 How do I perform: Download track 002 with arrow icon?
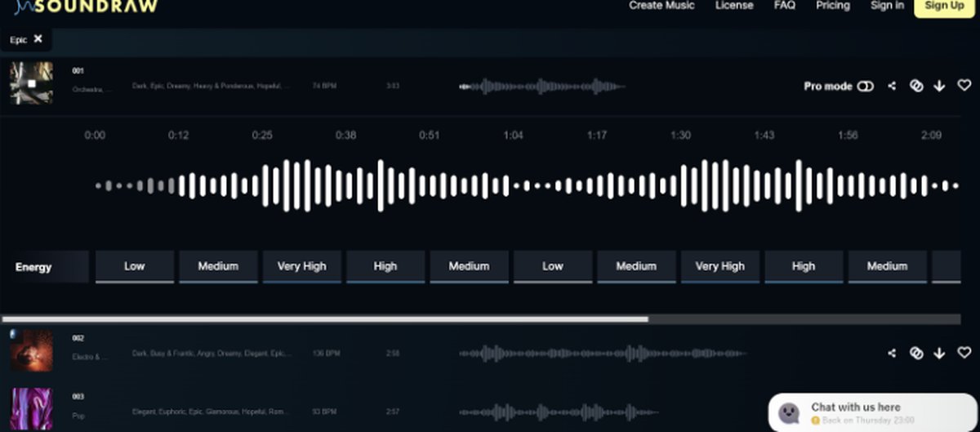click(939, 353)
